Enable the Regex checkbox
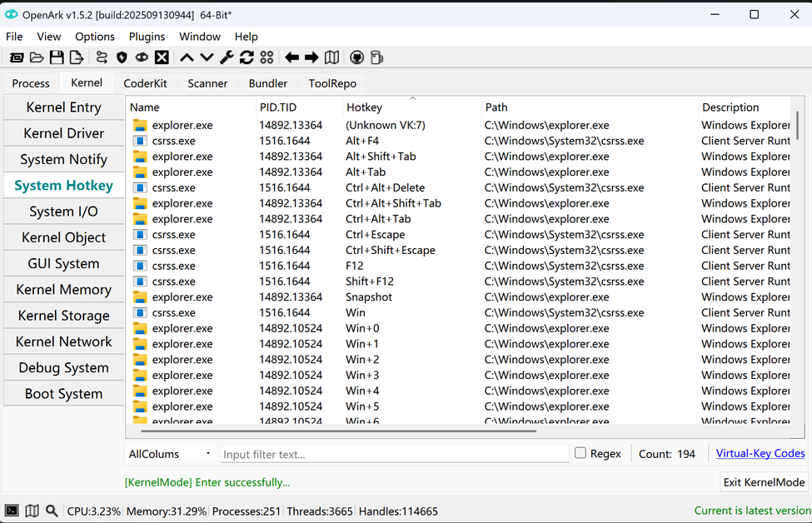The image size is (812, 523). tap(580, 453)
